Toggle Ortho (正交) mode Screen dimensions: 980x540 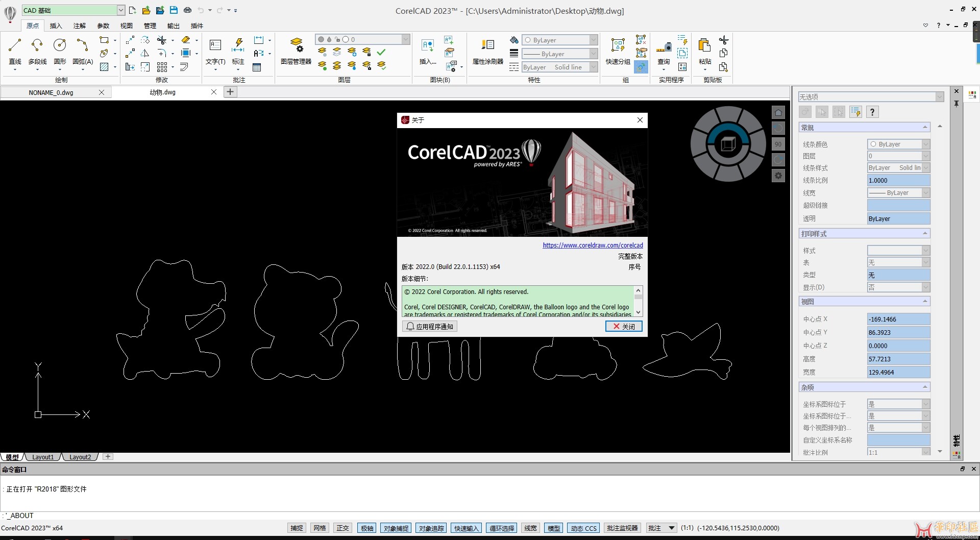[342, 528]
